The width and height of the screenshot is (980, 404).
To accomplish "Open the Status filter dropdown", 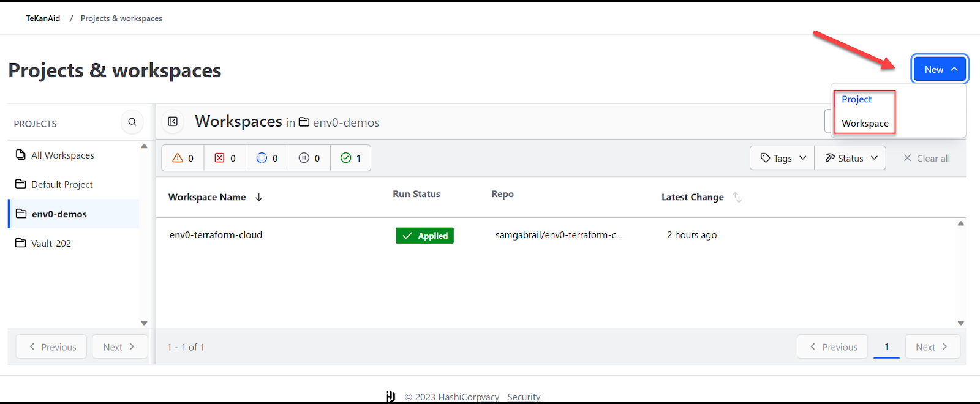I will click(x=850, y=158).
